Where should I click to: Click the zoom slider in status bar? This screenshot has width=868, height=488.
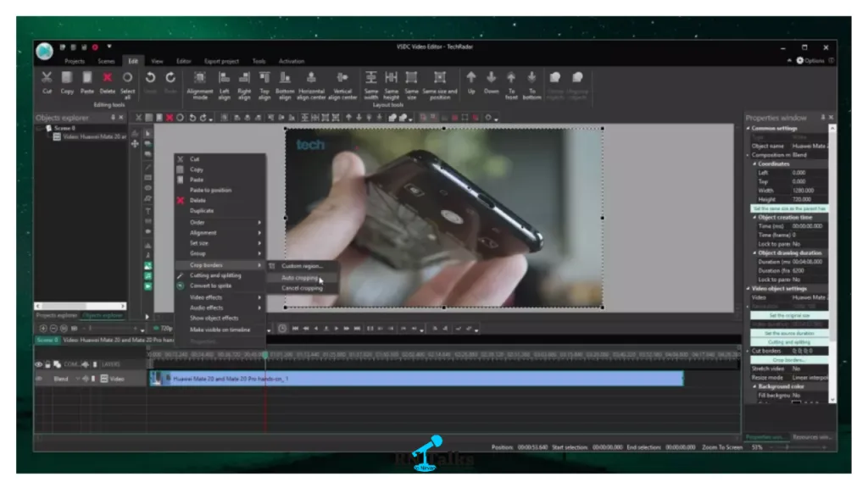click(x=797, y=447)
